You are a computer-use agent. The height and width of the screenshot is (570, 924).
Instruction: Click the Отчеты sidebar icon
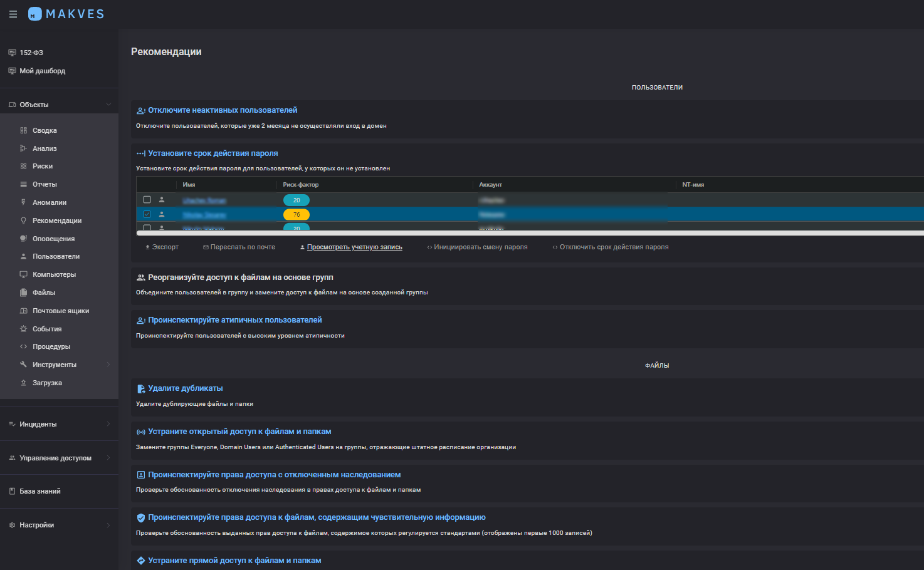[24, 184]
